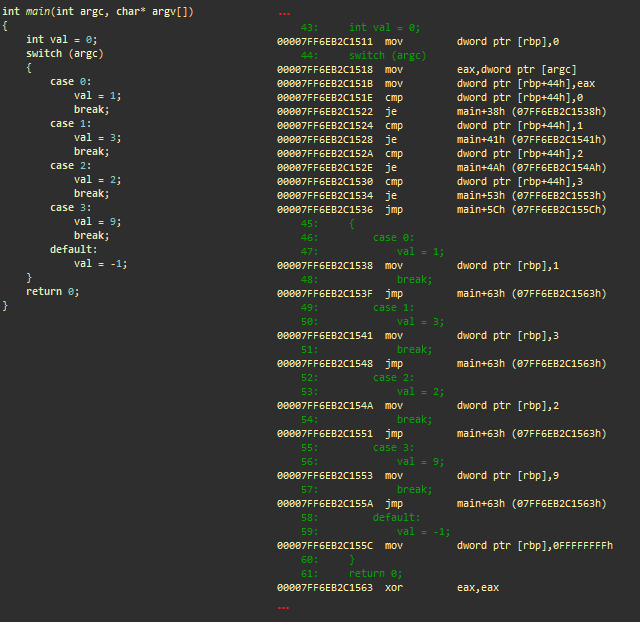640x622 pixels.
Task: Select address 00007FF6EB2C1563 in the disassembly
Action: pyautogui.click(x=325, y=588)
